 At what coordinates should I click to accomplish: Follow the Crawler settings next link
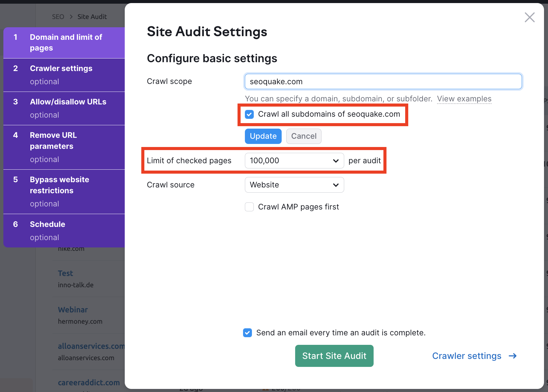pos(474,356)
